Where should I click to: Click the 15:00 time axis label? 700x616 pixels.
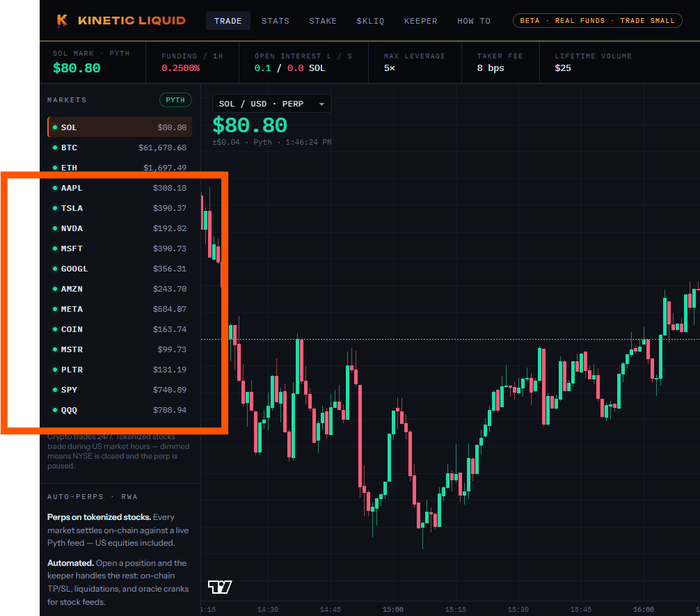click(393, 609)
